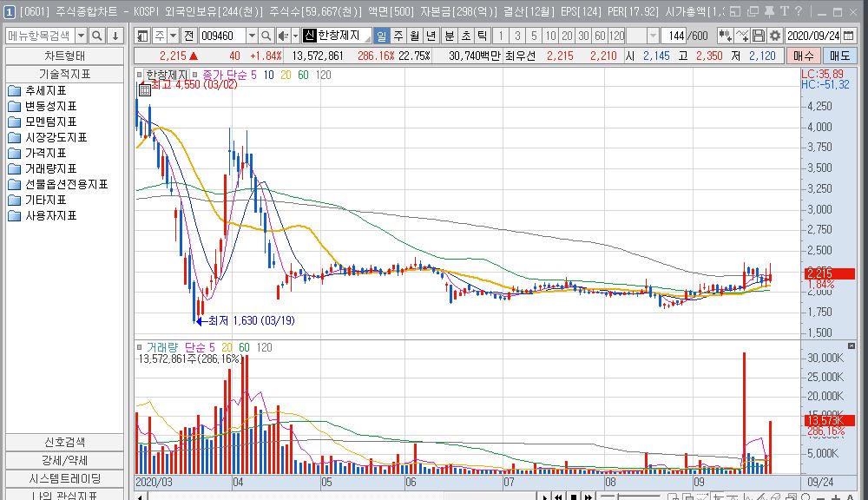This screenshot has width=868, height=500.
Task: Click the 60 interval button
Action: pos(600,36)
